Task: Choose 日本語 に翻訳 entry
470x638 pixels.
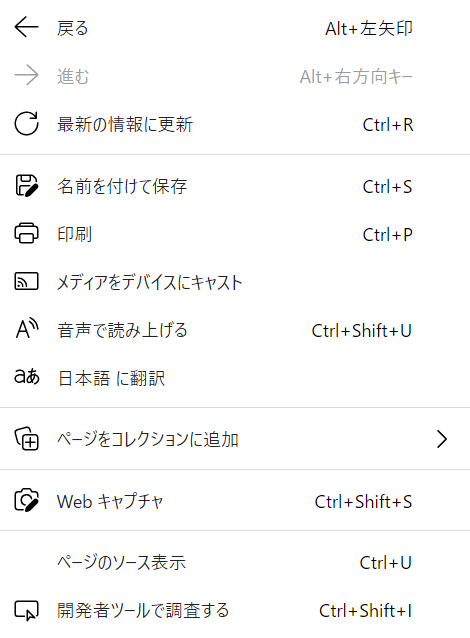Action: tap(235, 378)
